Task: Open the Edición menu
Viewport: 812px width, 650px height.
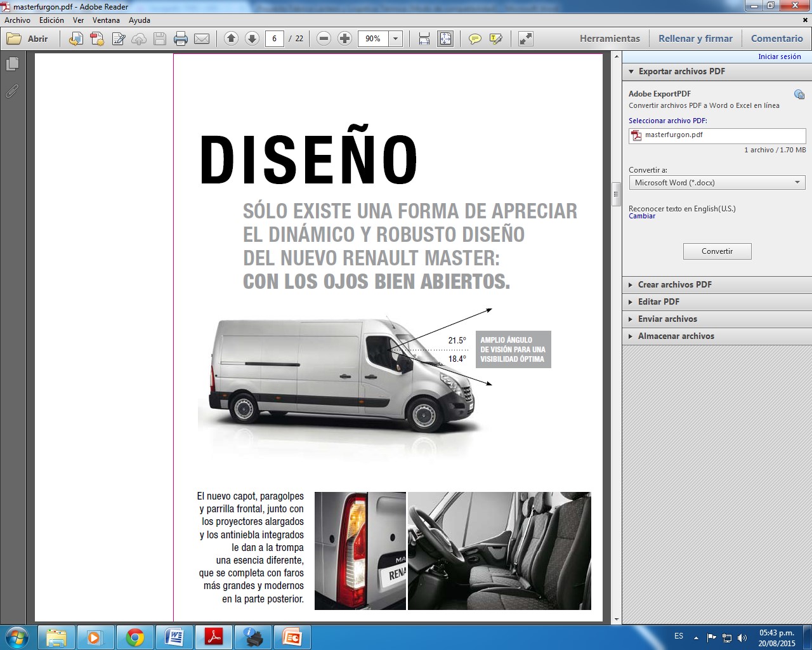Action: tap(51, 20)
